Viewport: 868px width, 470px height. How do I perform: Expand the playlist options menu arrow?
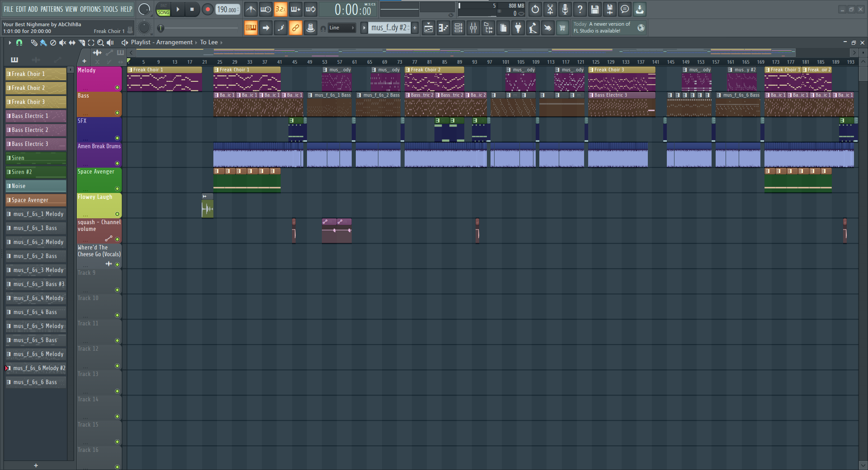(9, 42)
